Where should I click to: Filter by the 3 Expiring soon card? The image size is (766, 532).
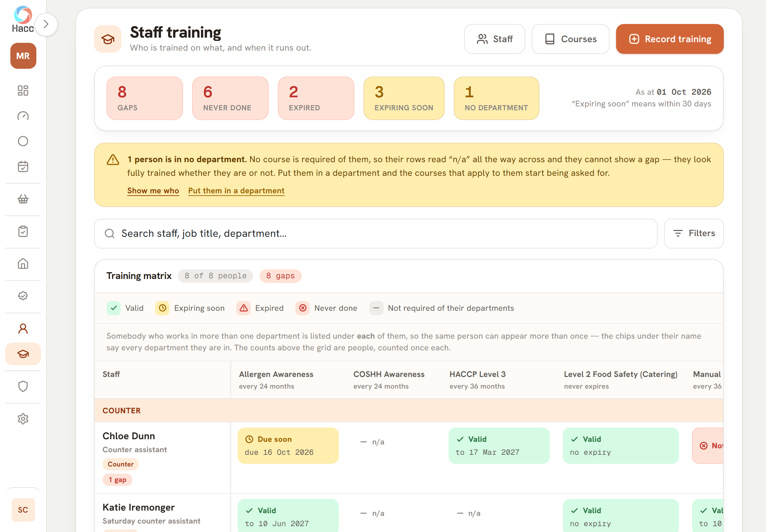[404, 98]
